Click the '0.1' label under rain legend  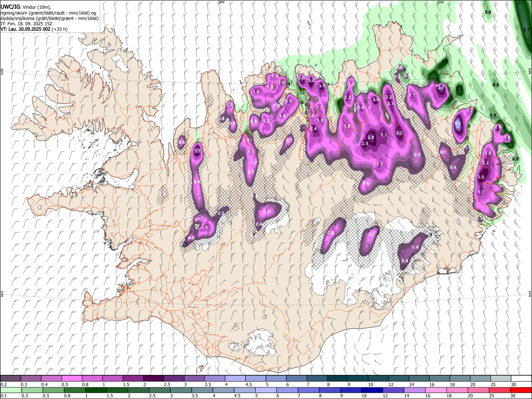coord(3,396)
